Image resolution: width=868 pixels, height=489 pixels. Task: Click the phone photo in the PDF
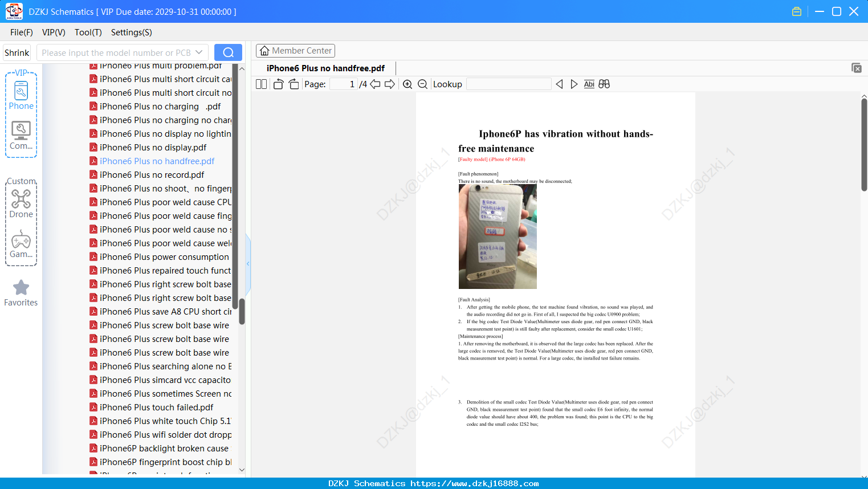[498, 237]
